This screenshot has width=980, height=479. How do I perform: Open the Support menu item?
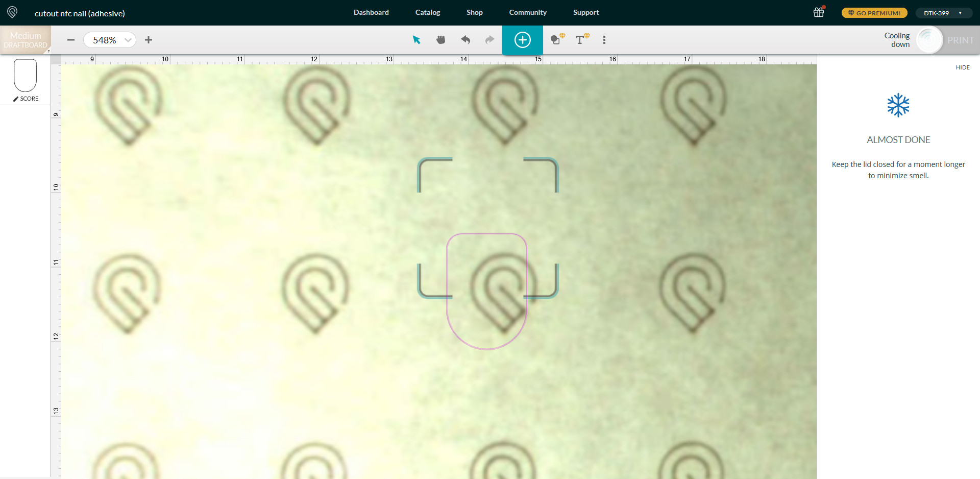586,12
